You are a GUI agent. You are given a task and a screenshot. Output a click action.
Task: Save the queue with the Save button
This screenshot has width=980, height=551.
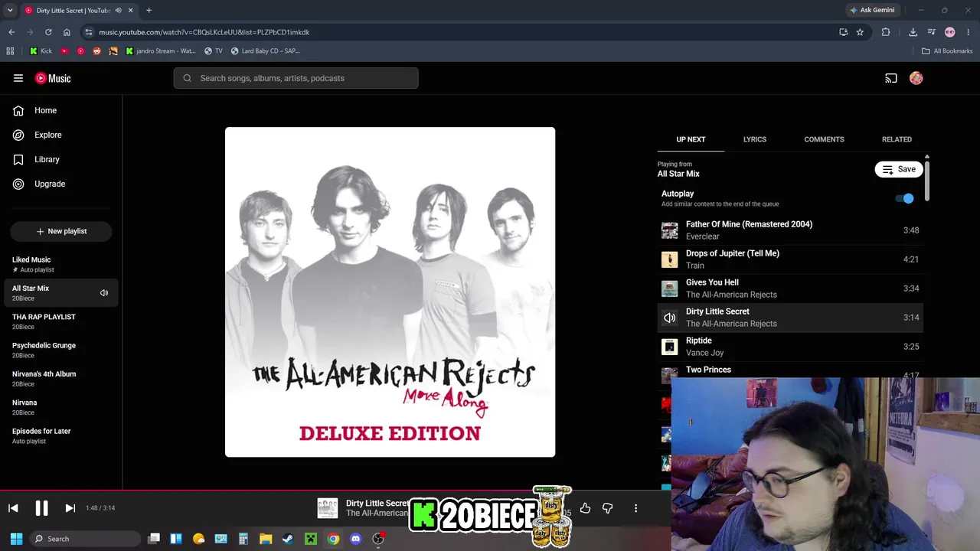(x=899, y=169)
